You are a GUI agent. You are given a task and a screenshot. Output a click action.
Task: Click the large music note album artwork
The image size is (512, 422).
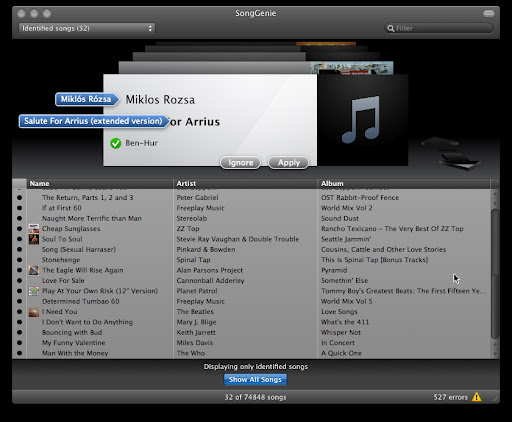click(x=362, y=120)
